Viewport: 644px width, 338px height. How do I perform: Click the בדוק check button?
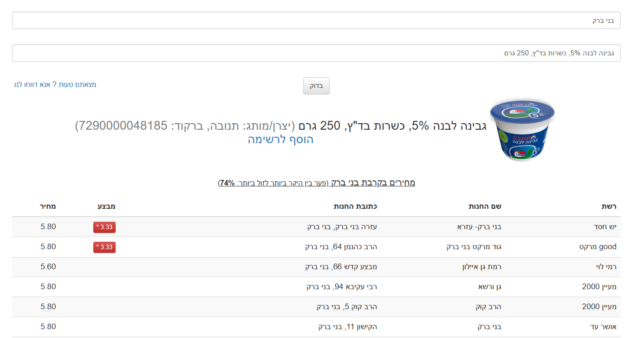(x=316, y=86)
